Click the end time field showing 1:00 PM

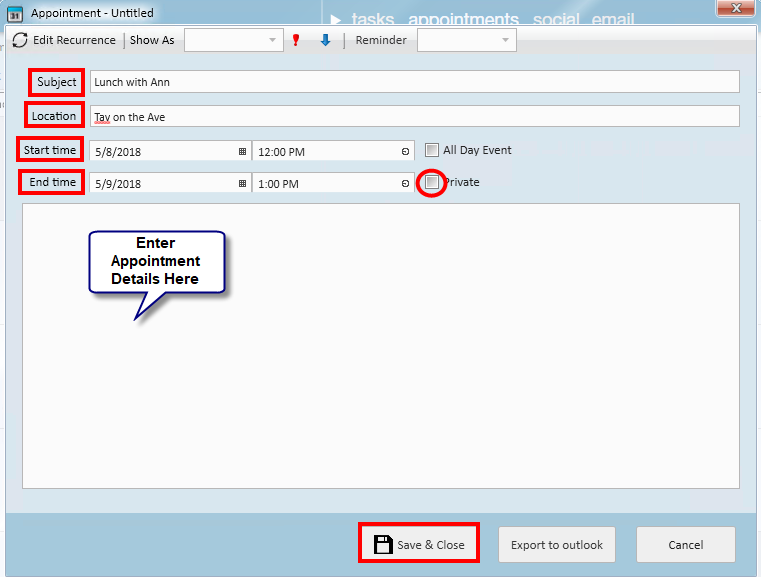pos(333,183)
